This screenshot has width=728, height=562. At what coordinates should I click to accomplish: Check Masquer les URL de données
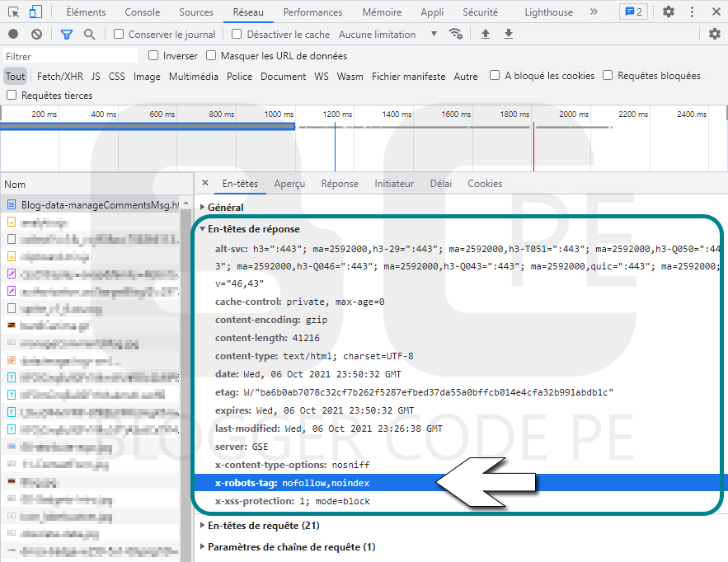[x=211, y=56]
